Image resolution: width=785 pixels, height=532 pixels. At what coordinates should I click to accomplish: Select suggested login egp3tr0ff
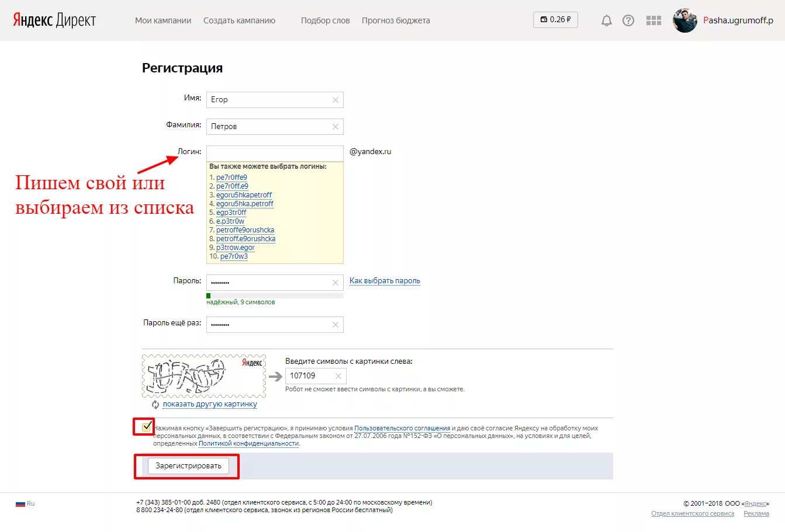click(231, 213)
